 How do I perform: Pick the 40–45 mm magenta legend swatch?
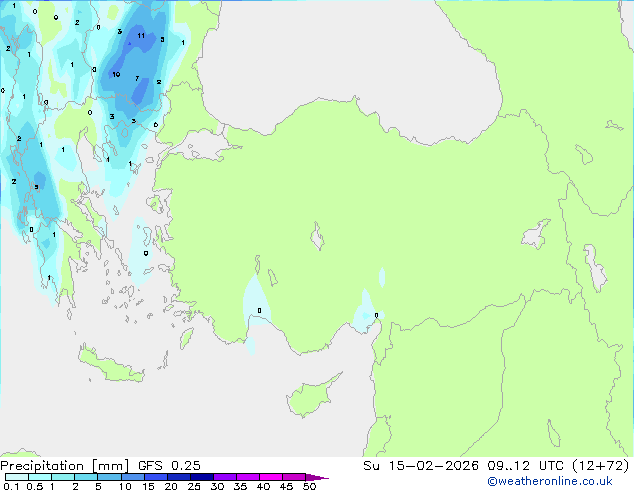click(x=271, y=477)
